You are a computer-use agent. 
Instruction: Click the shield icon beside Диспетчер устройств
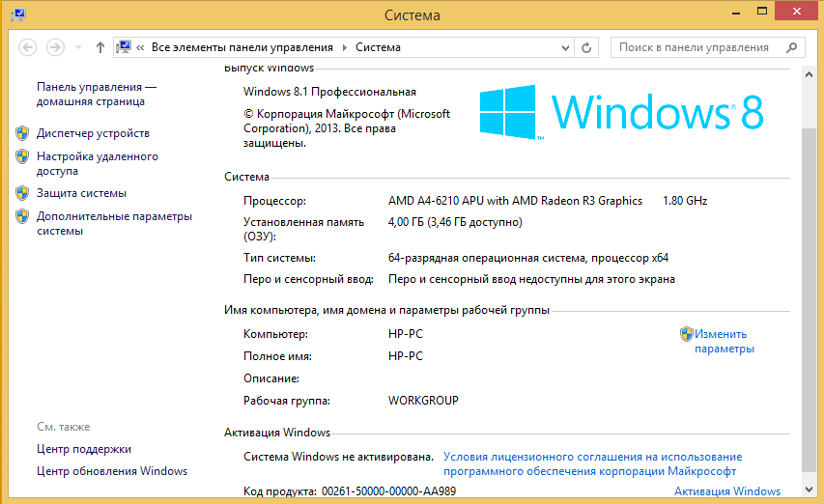pyautogui.click(x=22, y=133)
